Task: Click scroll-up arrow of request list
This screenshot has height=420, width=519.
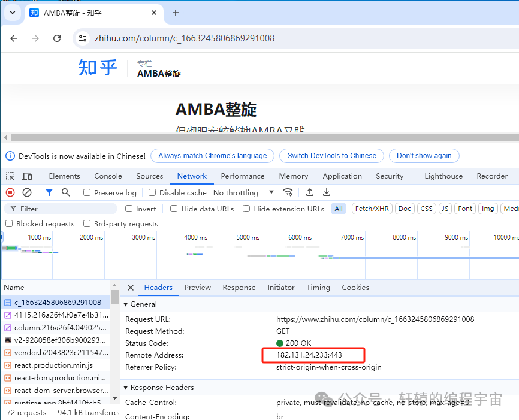Action: click(114, 285)
